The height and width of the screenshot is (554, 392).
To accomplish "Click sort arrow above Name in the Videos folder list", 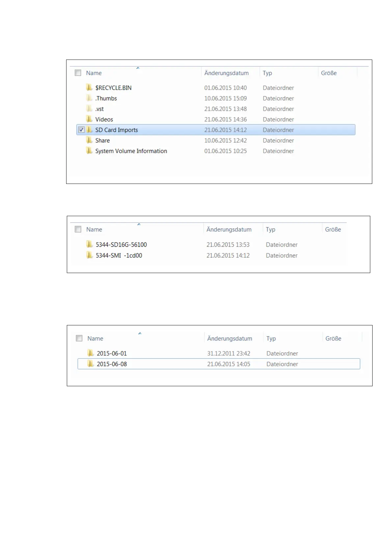I will point(138,68).
